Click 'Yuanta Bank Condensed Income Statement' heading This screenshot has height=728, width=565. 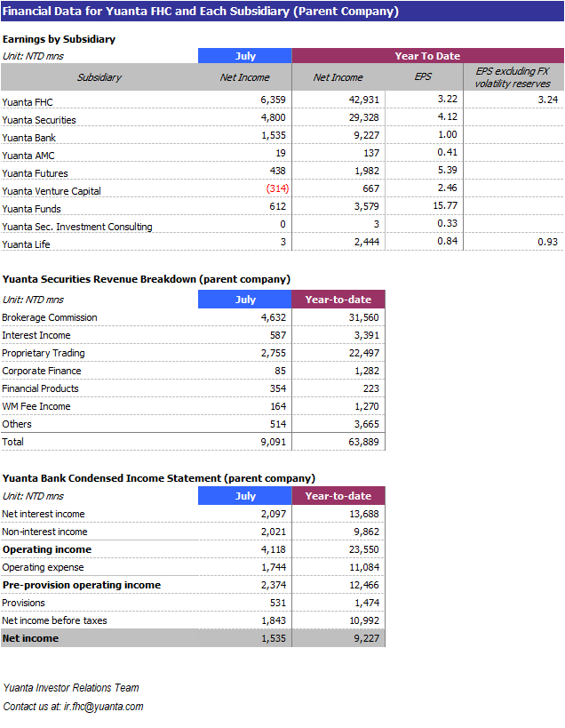tap(159, 478)
